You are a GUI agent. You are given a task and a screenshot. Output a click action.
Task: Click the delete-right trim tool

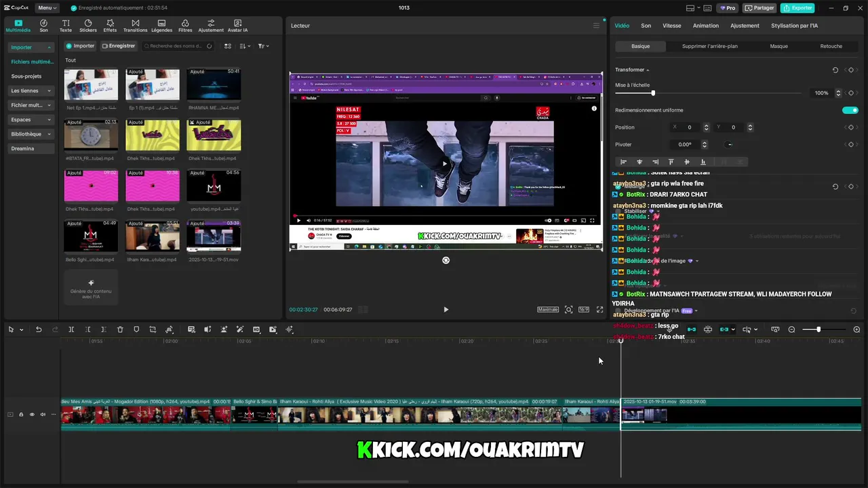[x=104, y=329]
